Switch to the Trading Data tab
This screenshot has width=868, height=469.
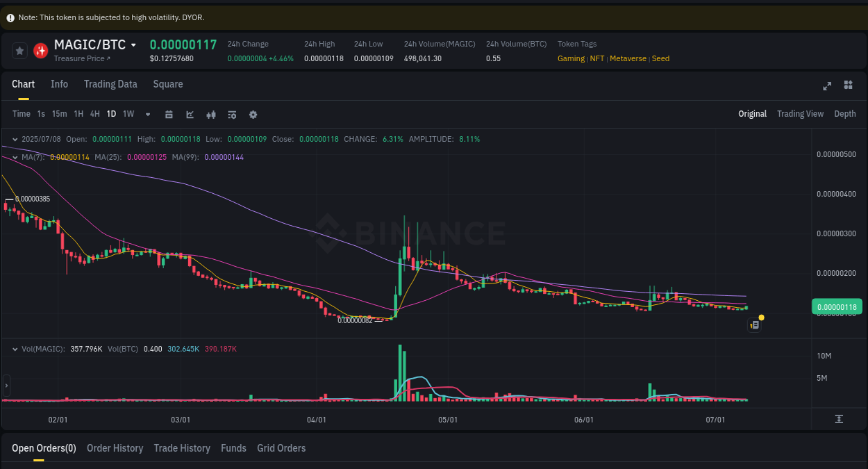pos(110,84)
